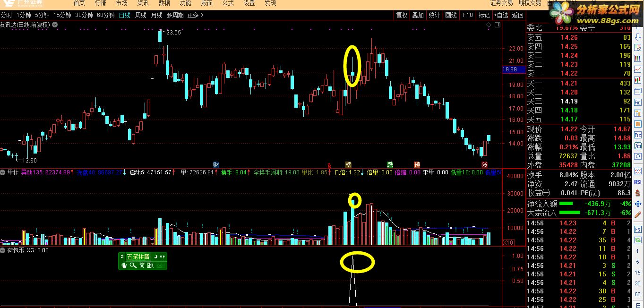Toggle IME 简 simplified character mode
The width and height of the screenshot is (644, 308).
click(x=141, y=265)
